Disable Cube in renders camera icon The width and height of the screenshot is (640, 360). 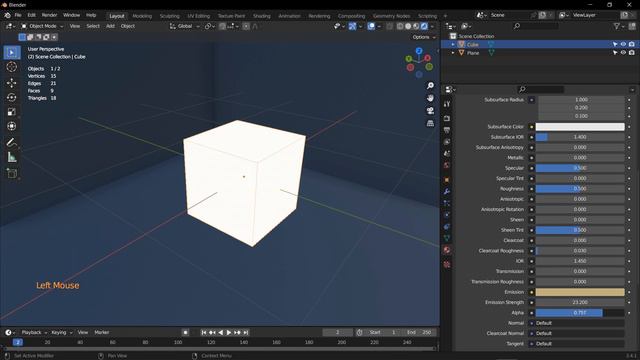(x=632, y=44)
